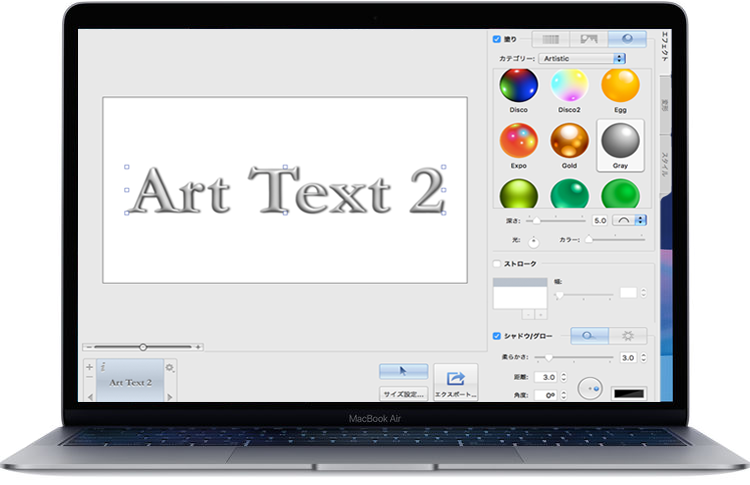The width and height of the screenshot is (750, 485).
Task: Go to next layer with right arrow
Action: coord(170,397)
